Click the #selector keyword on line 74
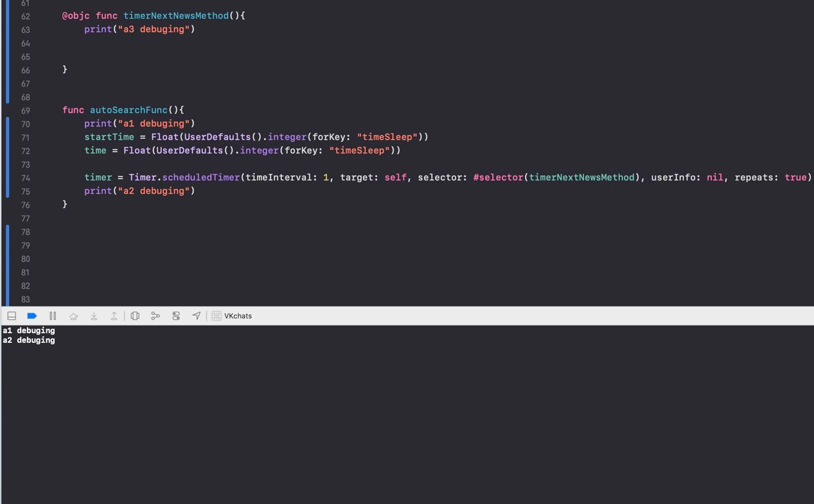Screen dimensions: 814x504 (499, 177)
